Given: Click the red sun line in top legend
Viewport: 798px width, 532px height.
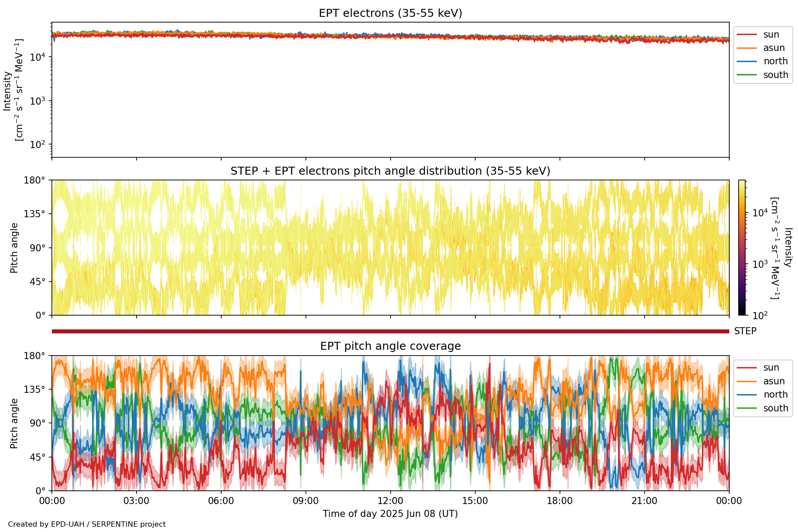Looking at the screenshot, I should click(747, 35).
